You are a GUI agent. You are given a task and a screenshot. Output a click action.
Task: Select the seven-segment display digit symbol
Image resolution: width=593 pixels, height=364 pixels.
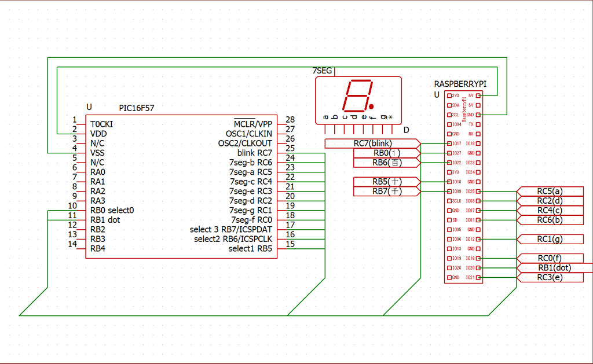coord(358,95)
